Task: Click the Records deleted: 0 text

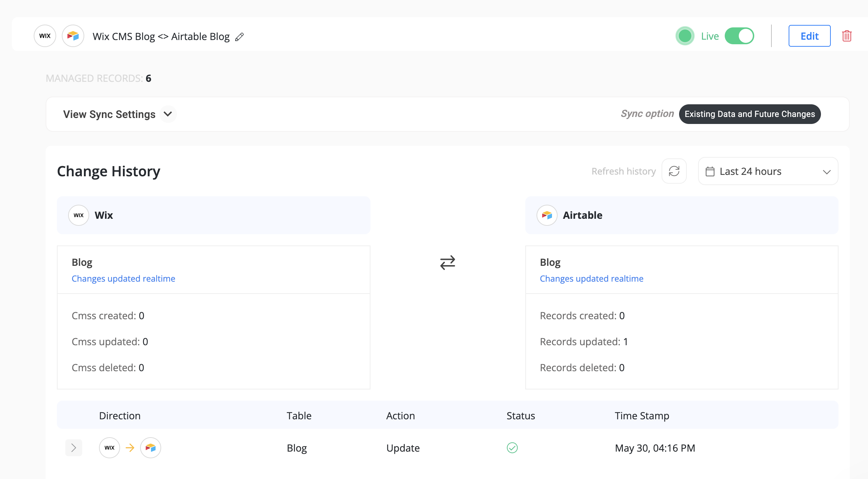Action: pyautogui.click(x=582, y=368)
